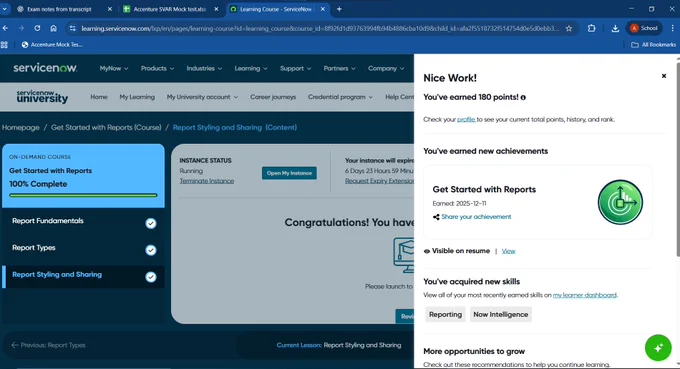Expand the Partners menu
680x369 pixels.
(x=339, y=69)
